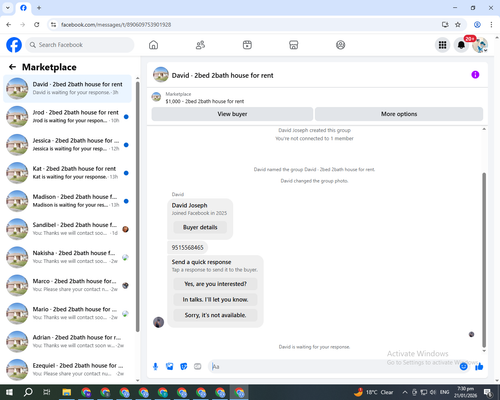Click the back arrow beside Marketplace
The height and width of the screenshot is (400, 500).
point(12,67)
